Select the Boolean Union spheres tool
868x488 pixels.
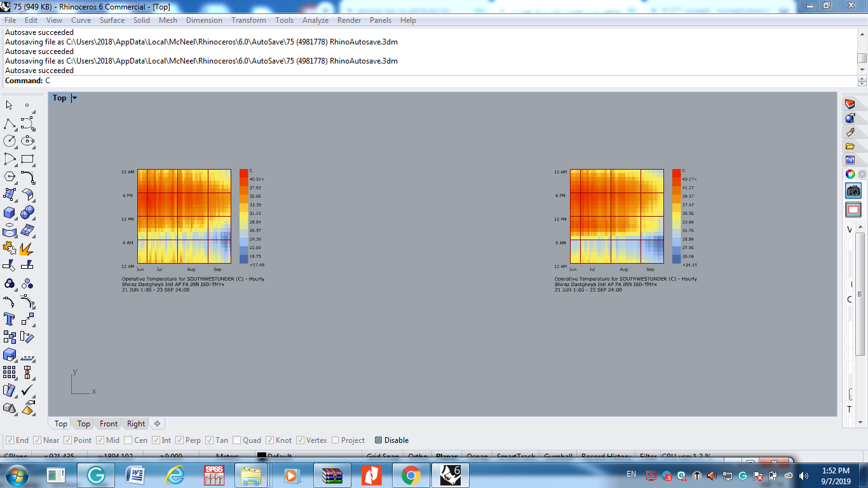(x=27, y=212)
